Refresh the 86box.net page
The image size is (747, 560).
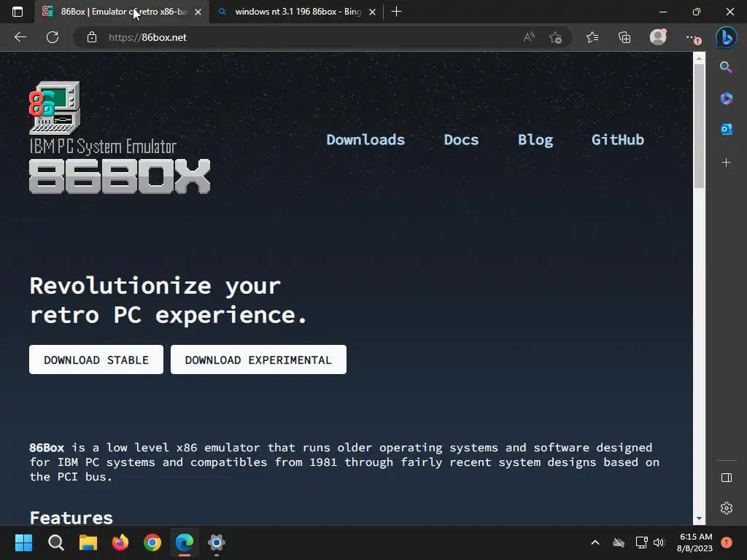53,37
